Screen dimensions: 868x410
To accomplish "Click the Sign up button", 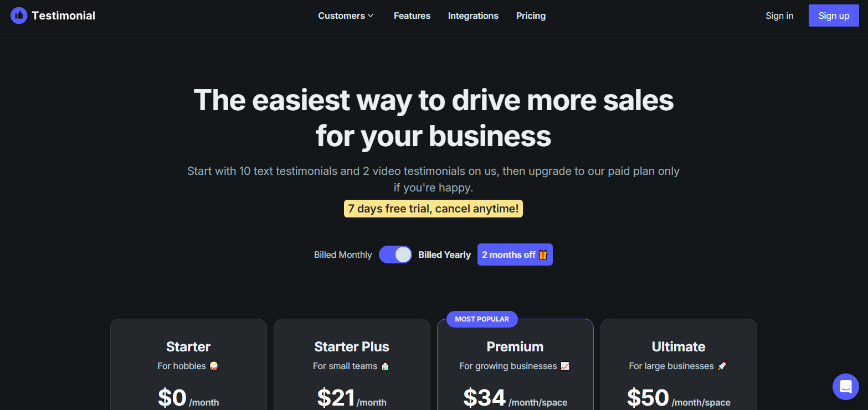I will coord(834,15).
